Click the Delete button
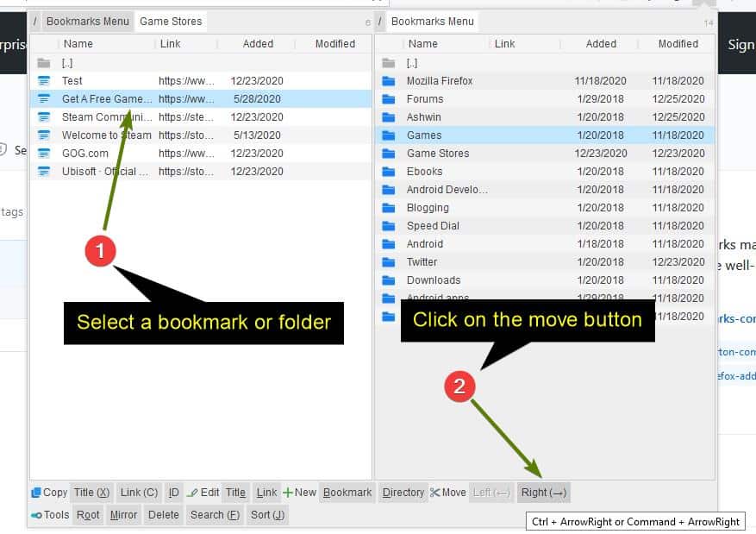 click(164, 514)
